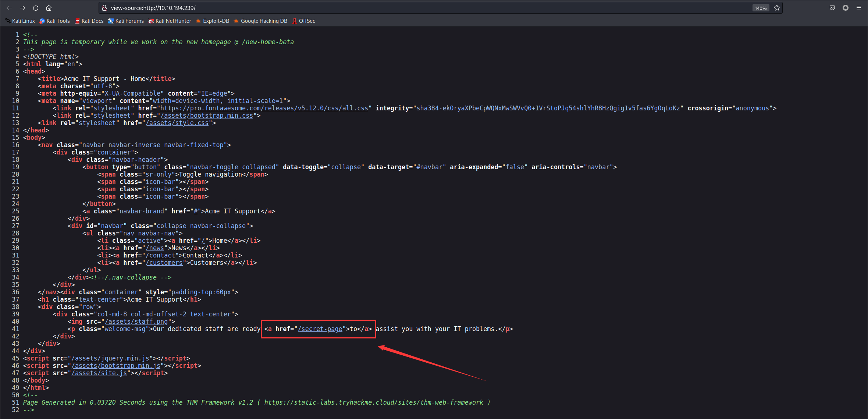Reset the 140% zoom level badge

tap(761, 8)
